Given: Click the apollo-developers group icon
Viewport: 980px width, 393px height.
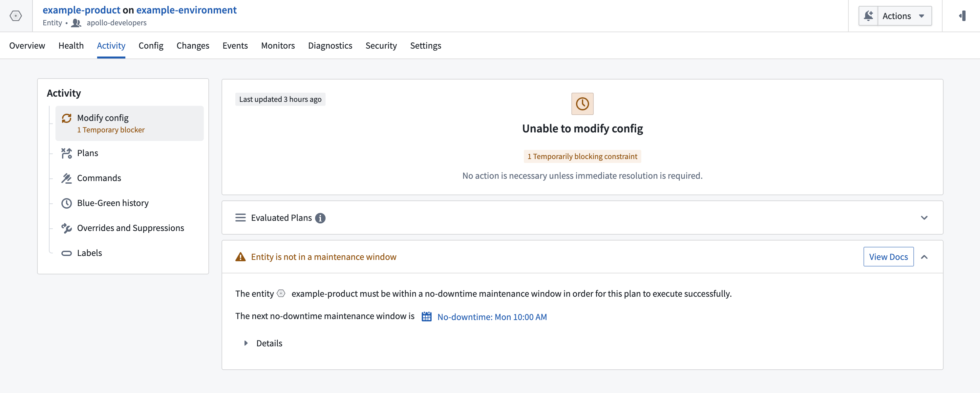Looking at the screenshot, I should coord(76,23).
